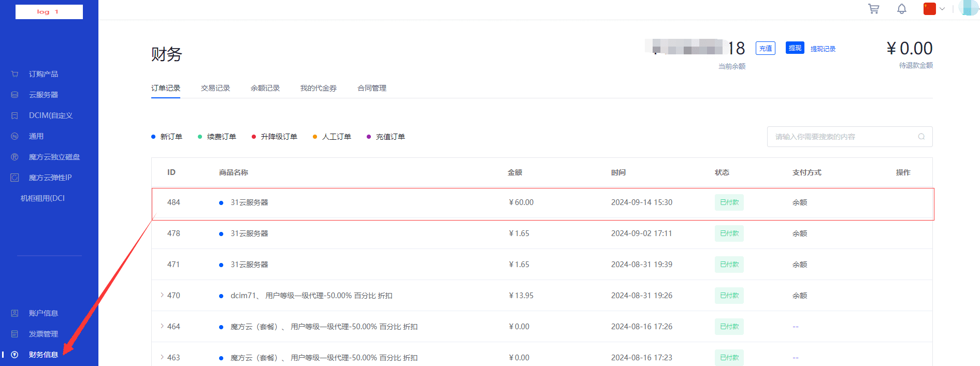
Task: Click the 金额 column header
Action: 515,172
